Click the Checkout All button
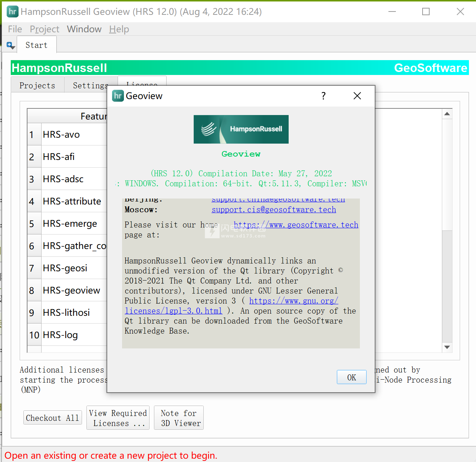 pos(53,418)
